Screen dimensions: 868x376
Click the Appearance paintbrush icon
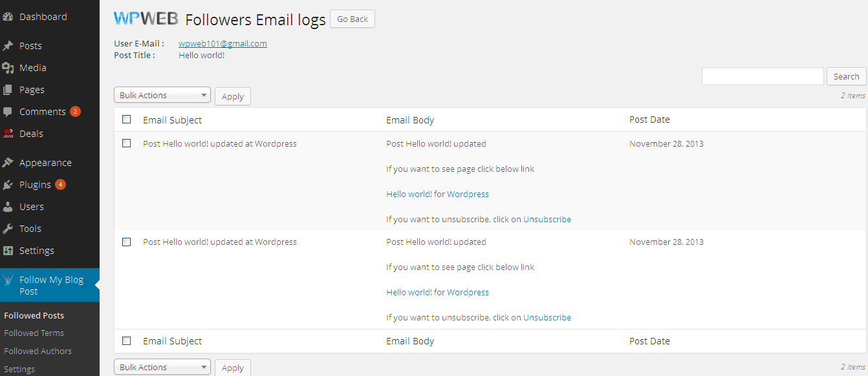pyautogui.click(x=8, y=163)
